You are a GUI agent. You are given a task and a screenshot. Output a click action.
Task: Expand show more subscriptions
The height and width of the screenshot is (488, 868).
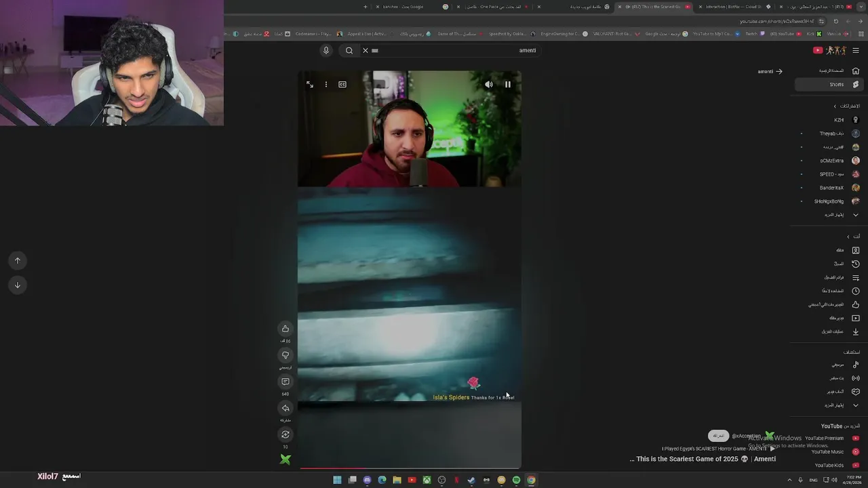pyautogui.click(x=829, y=215)
